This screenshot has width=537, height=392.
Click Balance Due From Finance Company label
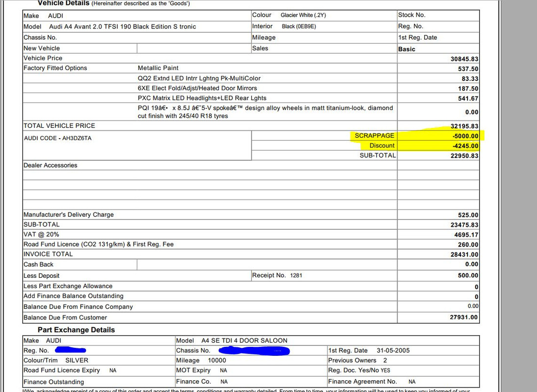(78, 307)
